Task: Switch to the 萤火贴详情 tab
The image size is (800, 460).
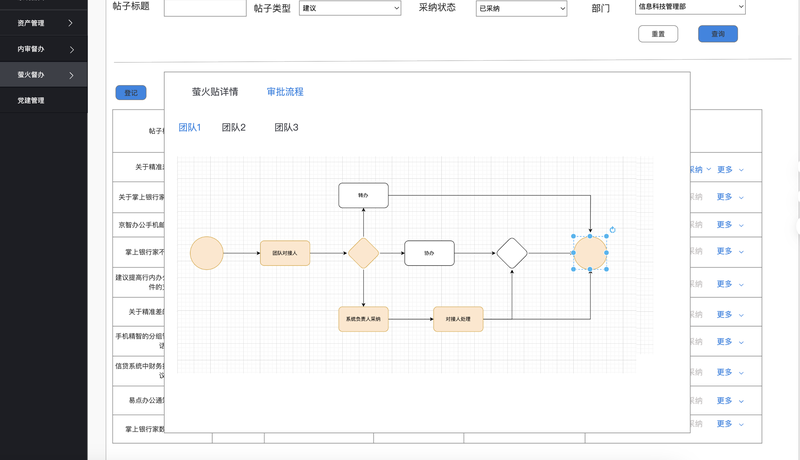Action: 215,92
